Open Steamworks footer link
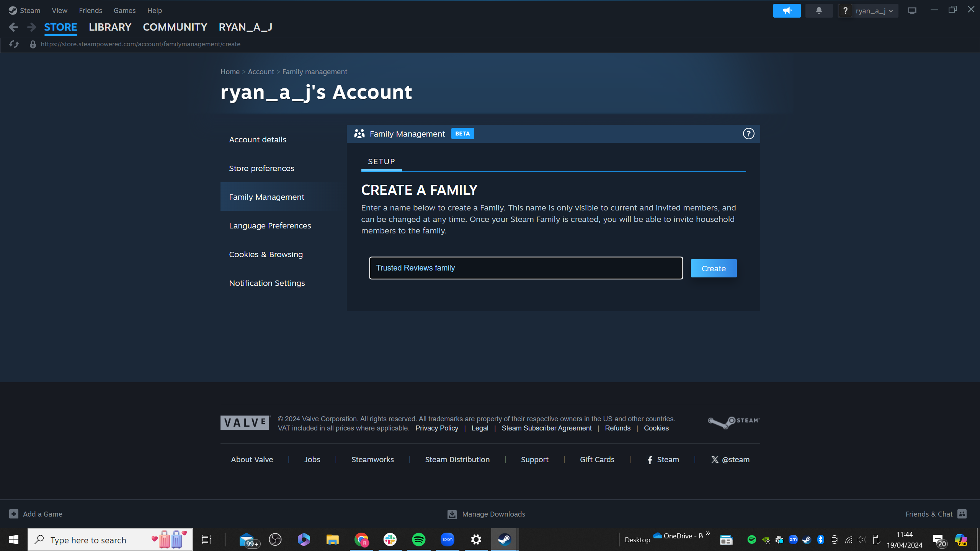 [x=372, y=460]
